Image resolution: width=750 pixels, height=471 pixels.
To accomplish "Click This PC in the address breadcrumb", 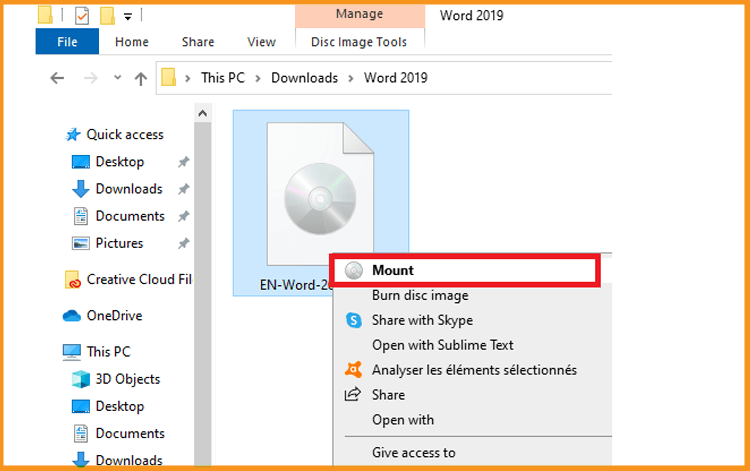I will click(x=223, y=77).
